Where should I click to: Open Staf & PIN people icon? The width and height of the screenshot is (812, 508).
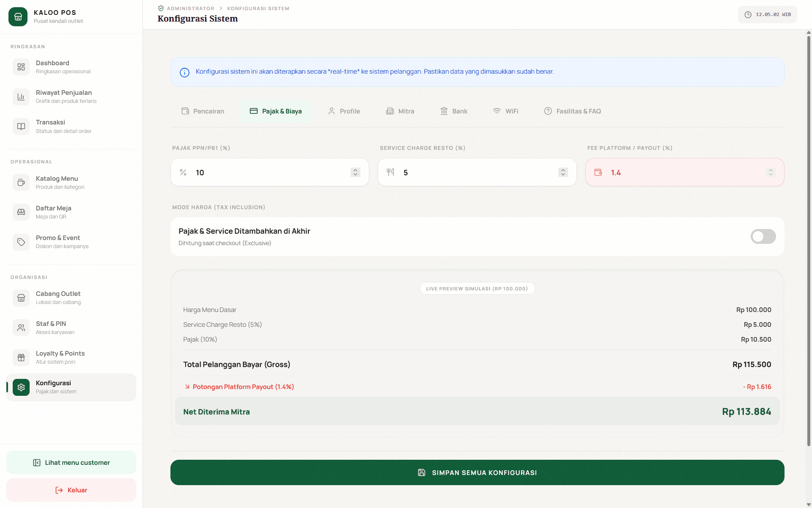[21, 328]
